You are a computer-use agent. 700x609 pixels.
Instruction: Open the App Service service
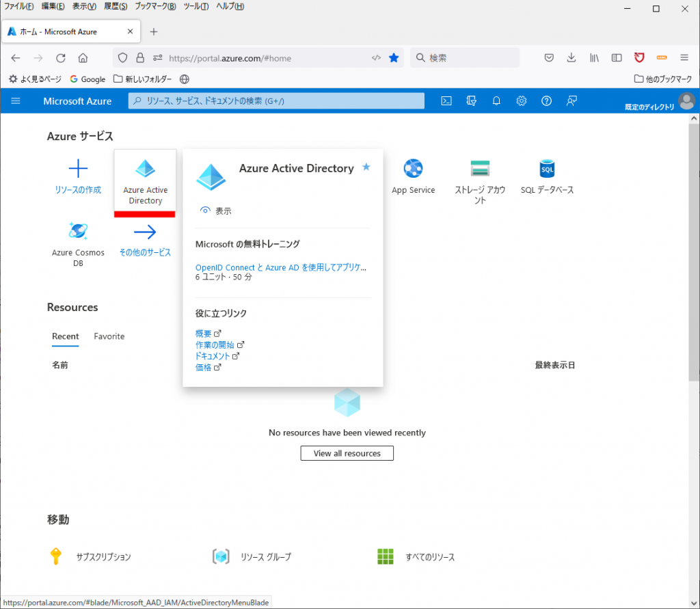[x=413, y=178]
